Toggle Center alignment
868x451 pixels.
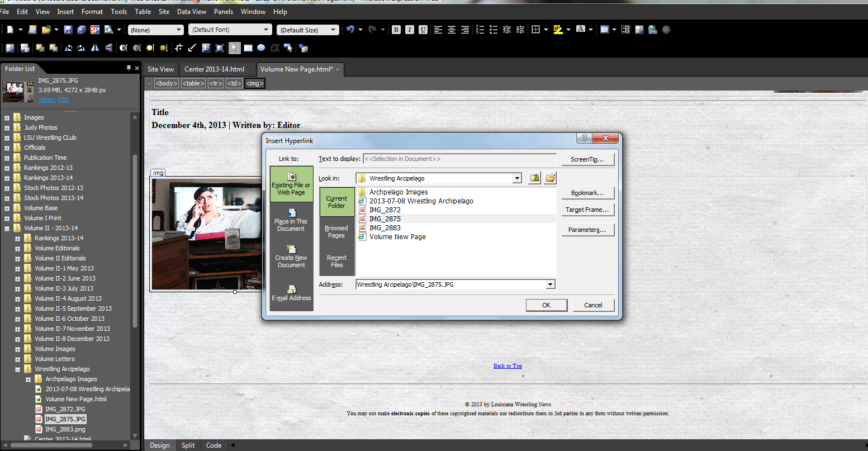[452, 30]
